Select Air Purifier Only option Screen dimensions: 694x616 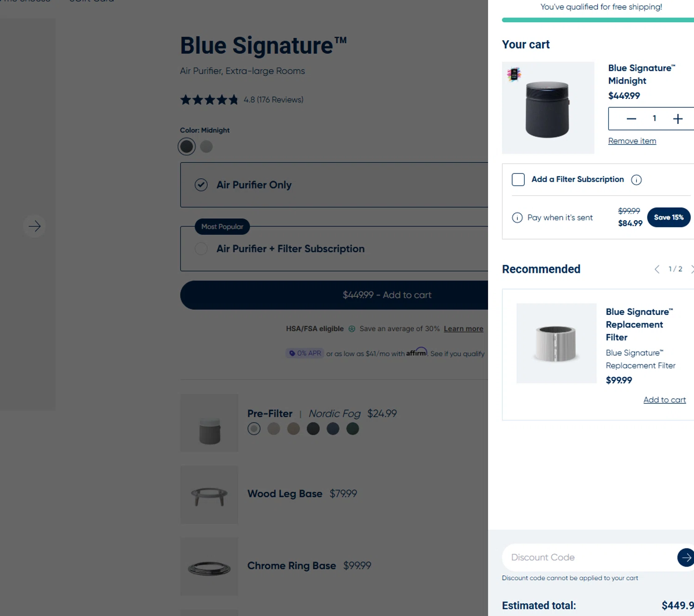(x=334, y=185)
